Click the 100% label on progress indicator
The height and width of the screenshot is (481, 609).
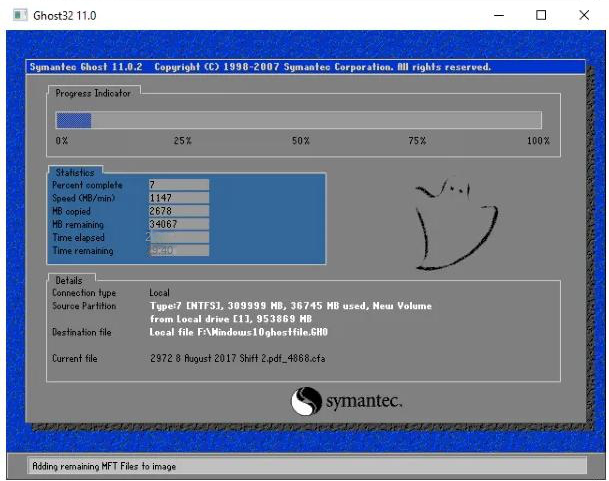(x=538, y=141)
